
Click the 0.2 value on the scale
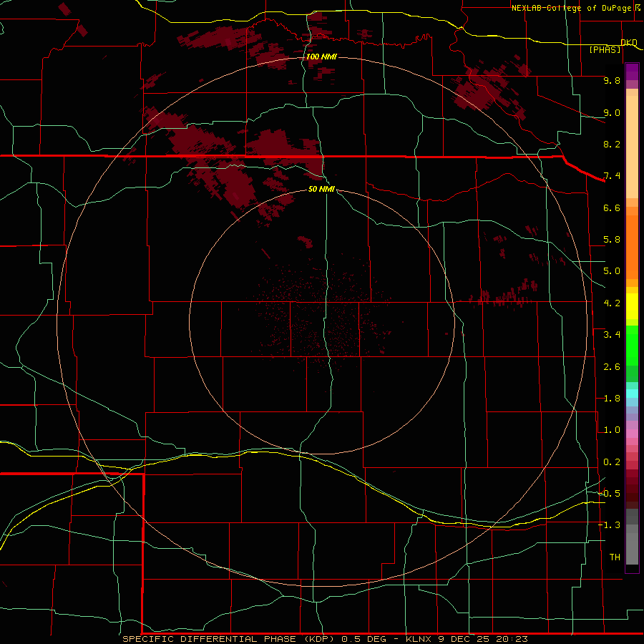coord(612,462)
